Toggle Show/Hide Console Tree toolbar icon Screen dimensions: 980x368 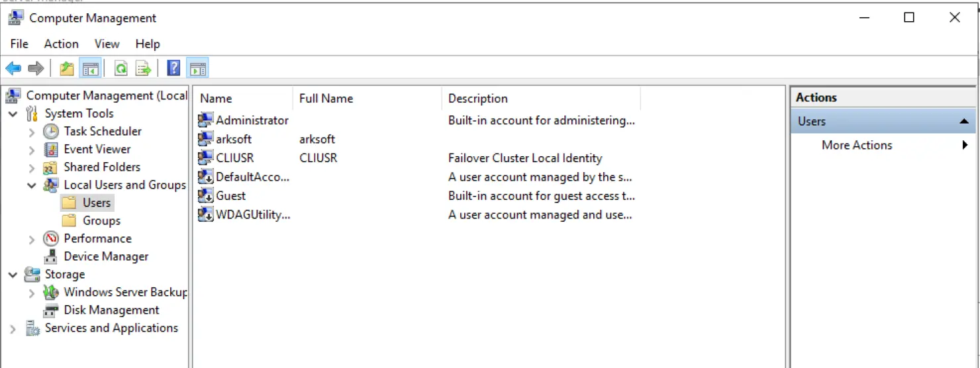pyautogui.click(x=90, y=68)
